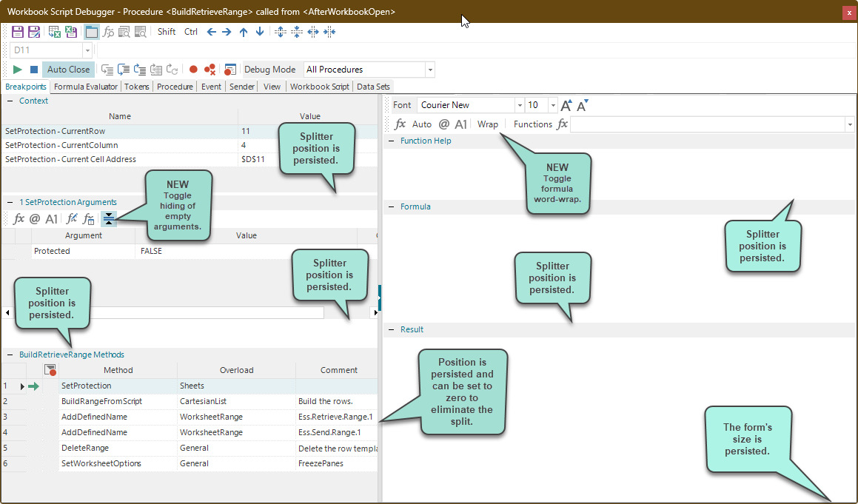858x504 pixels.
Task: Select the BuildRangeFromScript method row
Action: 189,401
